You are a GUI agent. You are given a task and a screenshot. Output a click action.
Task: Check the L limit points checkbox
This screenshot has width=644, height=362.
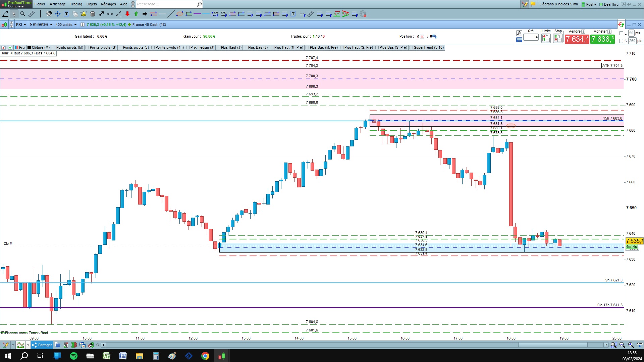pos(621,33)
